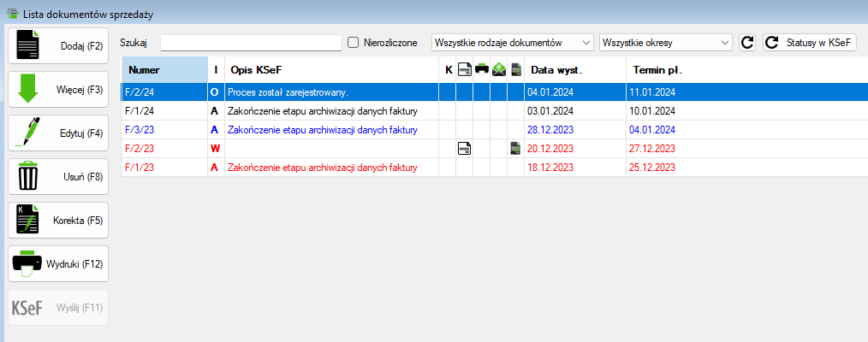Expand the Wszystkie rodzaje dokumentów dropdown
This screenshot has height=342, width=868.
512,43
